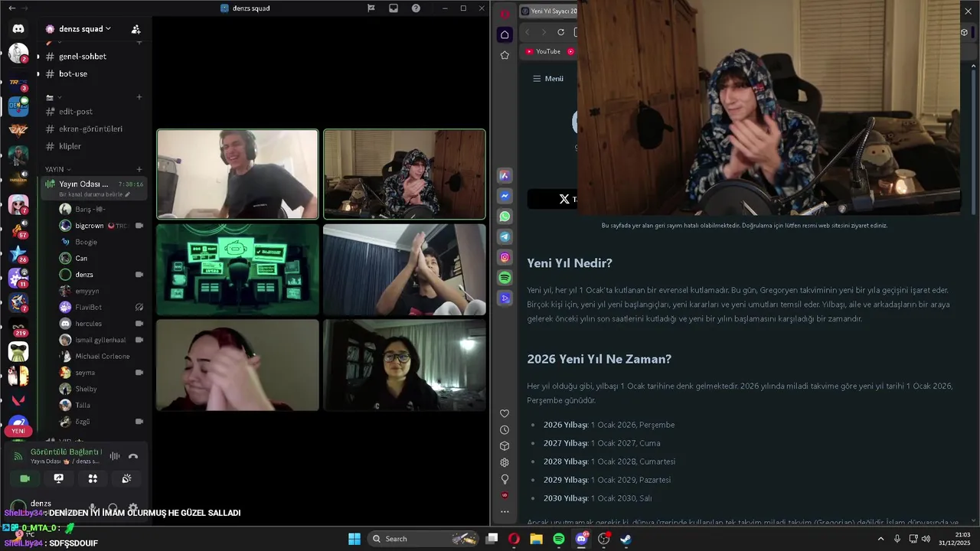This screenshot has height=551, width=980.
Task: Start Discord screen share
Action: [x=59, y=478]
